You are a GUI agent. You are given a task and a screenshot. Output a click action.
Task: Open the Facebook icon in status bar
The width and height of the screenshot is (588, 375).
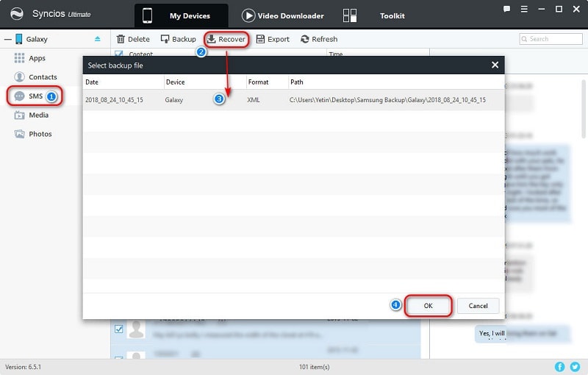(559, 367)
